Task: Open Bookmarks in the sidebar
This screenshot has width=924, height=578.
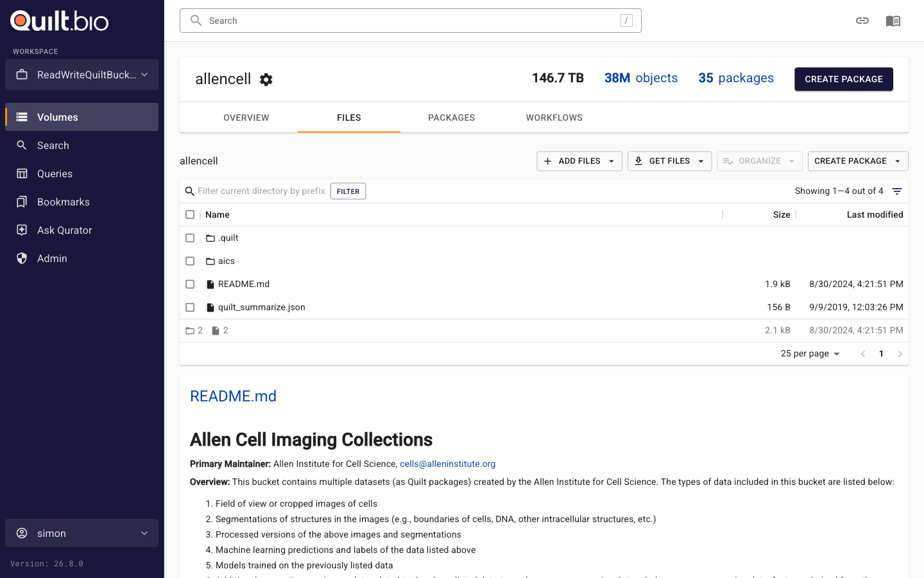Action: point(82,202)
